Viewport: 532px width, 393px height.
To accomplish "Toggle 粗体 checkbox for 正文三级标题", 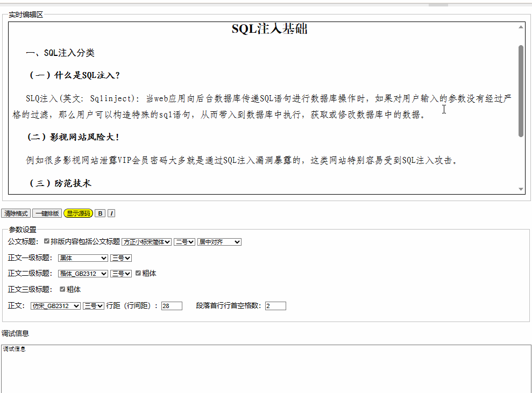I will 62,289.
